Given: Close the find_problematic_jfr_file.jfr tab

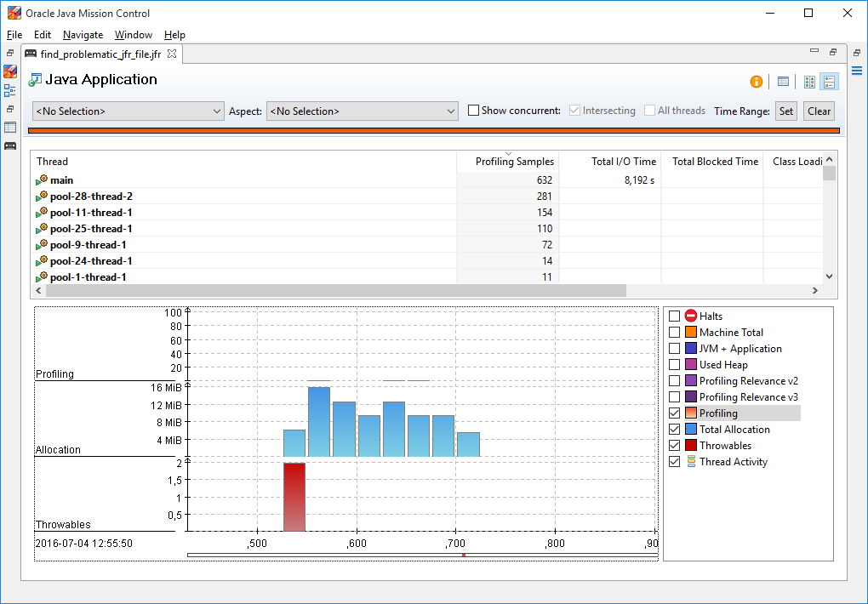Looking at the screenshot, I should click(171, 54).
